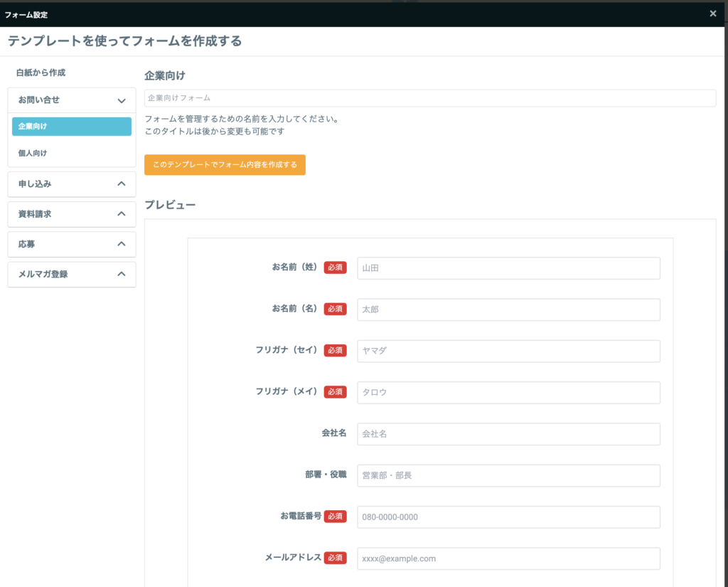Expand the 資料請求 category
The width and height of the screenshot is (728, 587).
point(71,214)
